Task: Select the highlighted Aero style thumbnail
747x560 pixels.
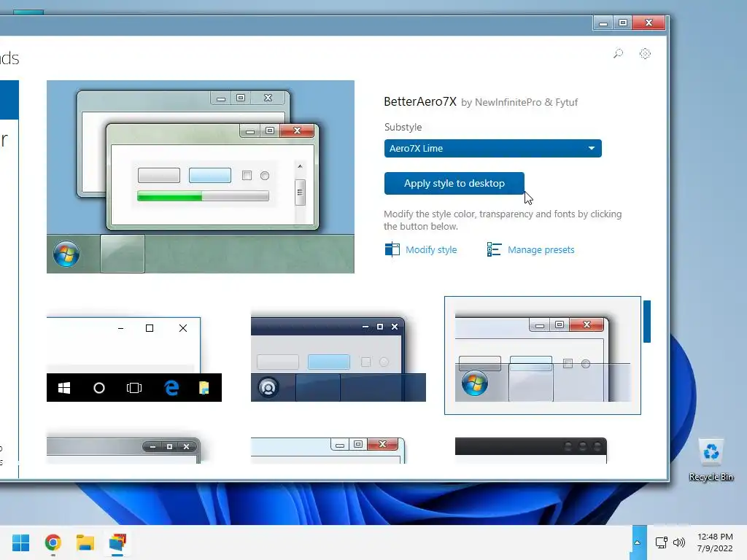Action: [543, 355]
